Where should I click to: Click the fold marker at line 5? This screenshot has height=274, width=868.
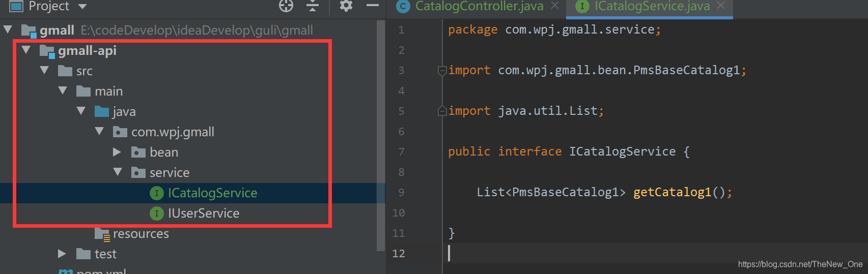[442, 111]
